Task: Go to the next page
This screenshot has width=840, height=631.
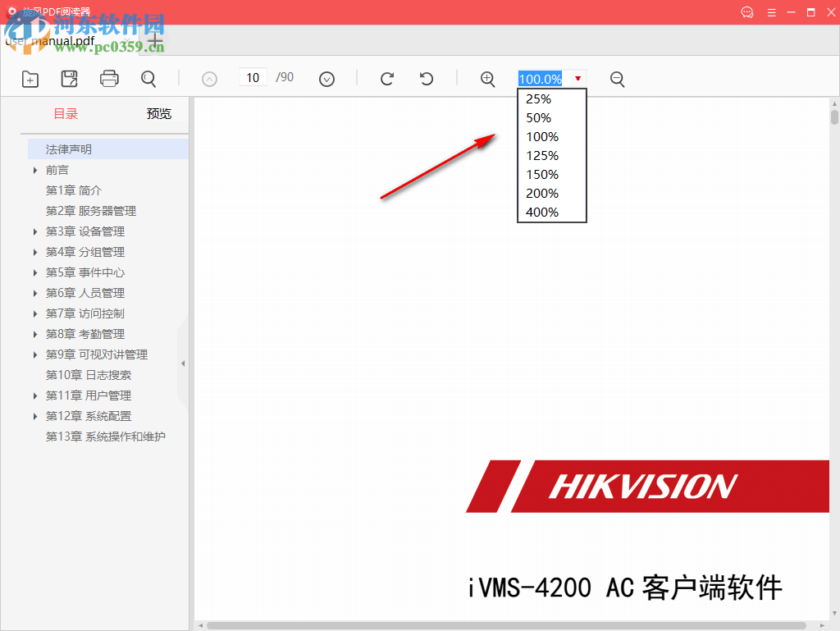Action: 326,78
